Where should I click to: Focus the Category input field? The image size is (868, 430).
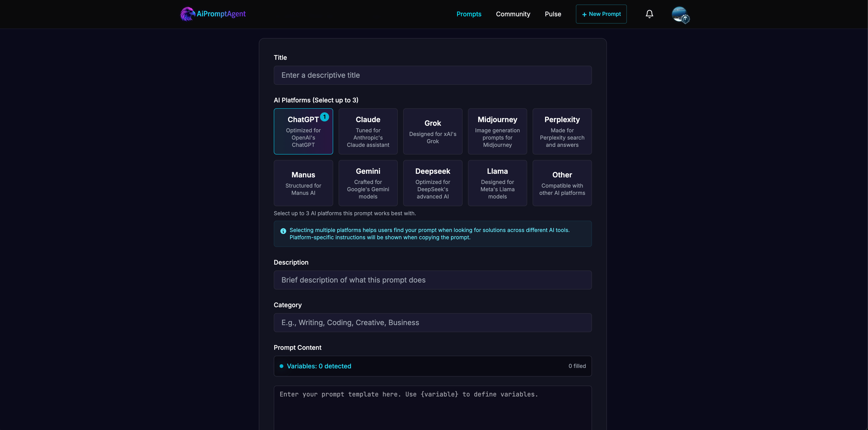[433, 323]
